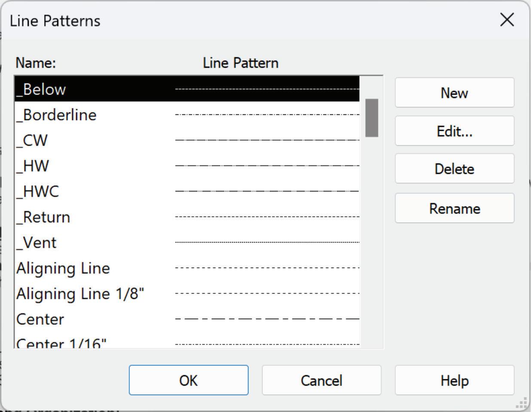Confirm with the OK button

coord(188,380)
